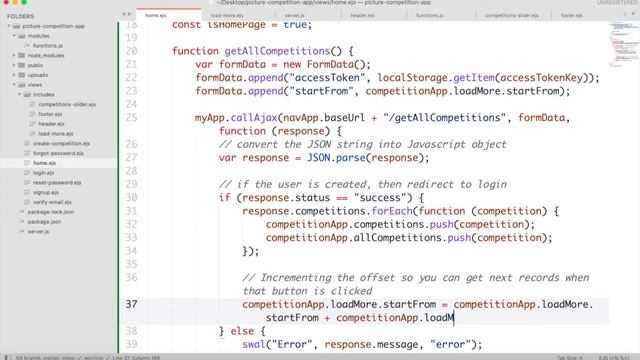Click line number 37 in the gutter
The image size is (640, 360).
click(131, 304)
